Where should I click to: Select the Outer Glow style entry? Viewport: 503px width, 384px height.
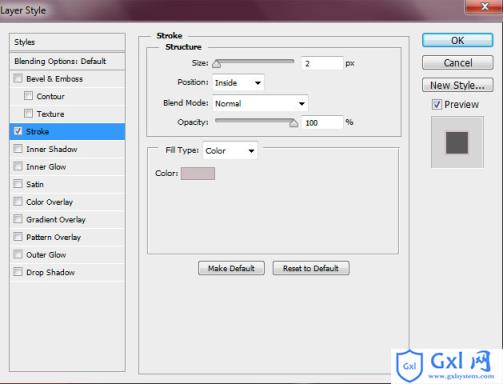tap(67, 255)
